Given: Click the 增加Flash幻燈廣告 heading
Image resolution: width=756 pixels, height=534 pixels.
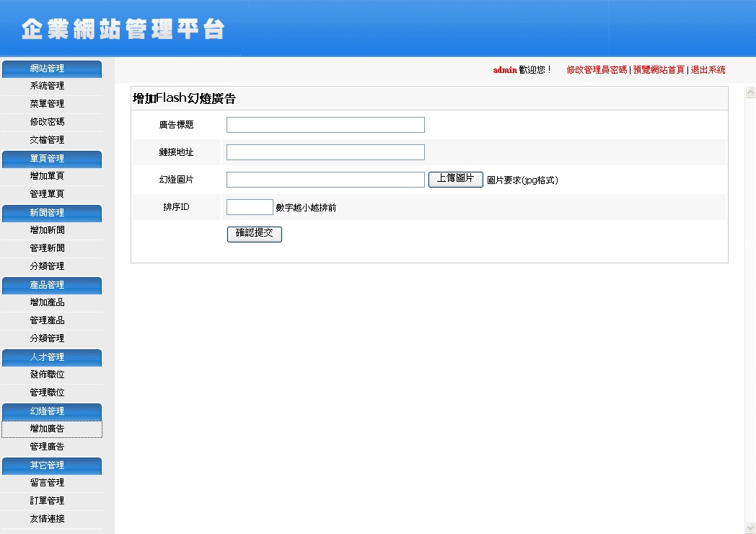Looking at the screenshot, I should click(x=184, y=98).
